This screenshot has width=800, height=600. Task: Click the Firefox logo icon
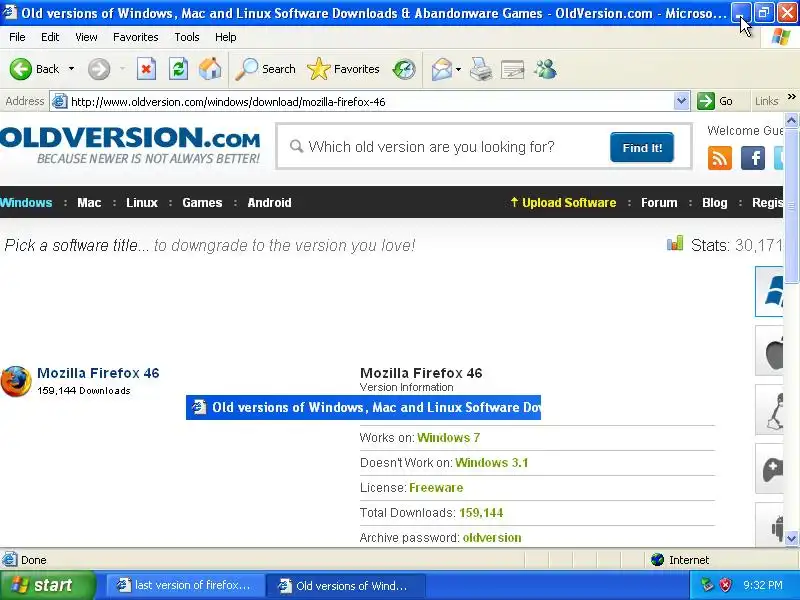pyautogui.click(x=16, y=381)
